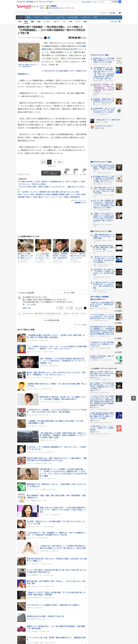
Task: Share first comment via X icon
Action: click(85, 308)
